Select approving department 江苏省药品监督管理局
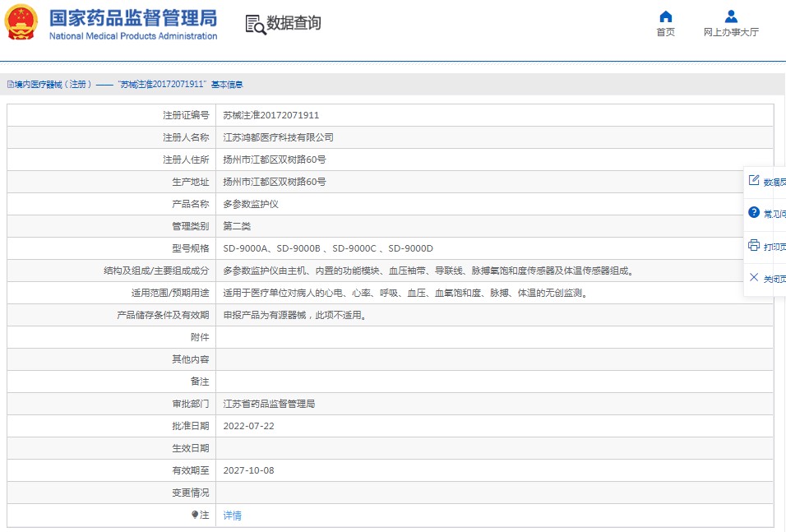 (269, 404)
